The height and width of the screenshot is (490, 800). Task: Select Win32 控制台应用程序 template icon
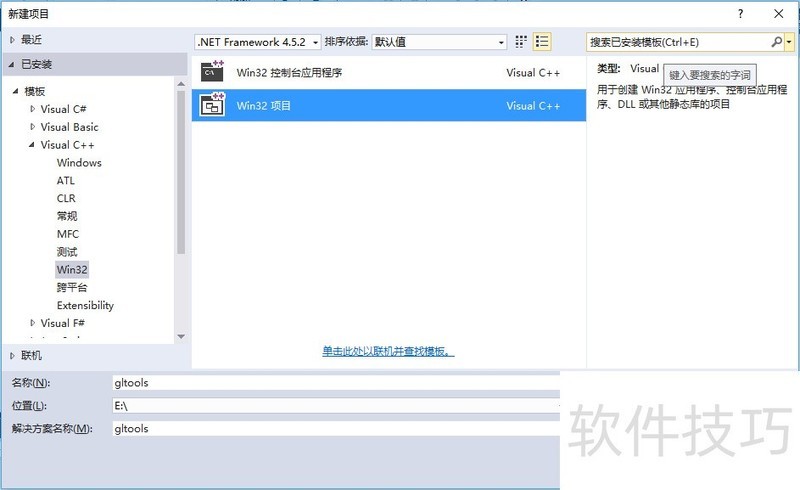click(x=212, y=71)
